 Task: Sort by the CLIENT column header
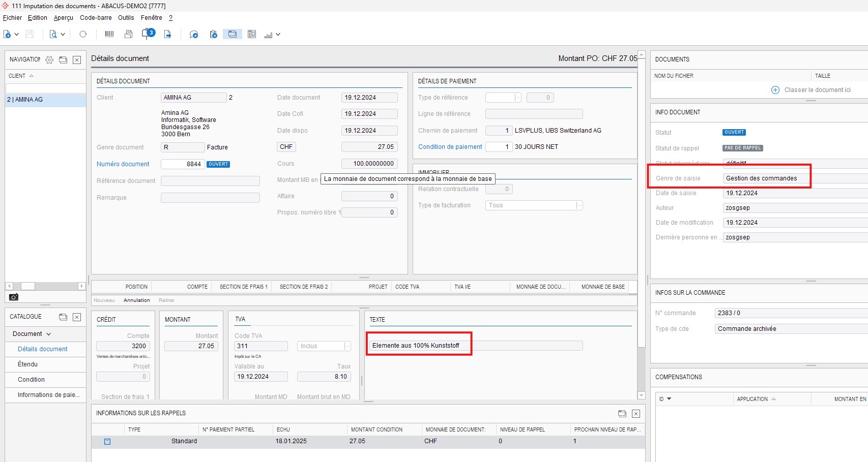[x=21, y=76]
